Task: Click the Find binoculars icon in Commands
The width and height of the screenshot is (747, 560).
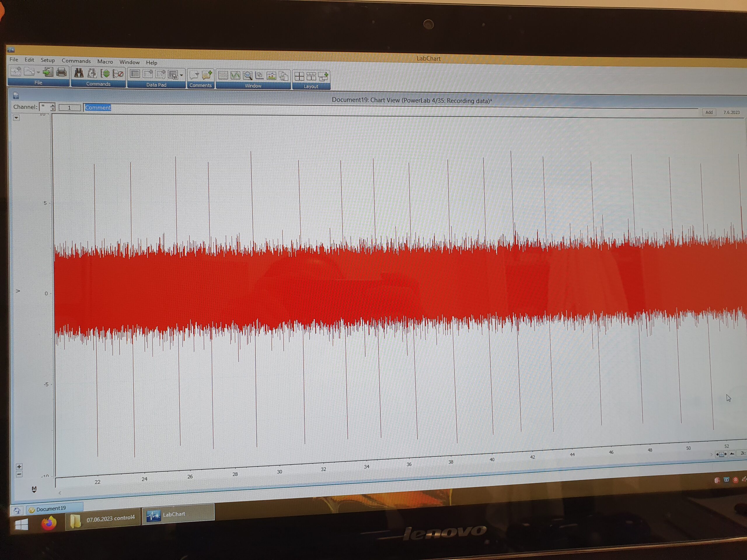Action: pyautogui.click(x=79, y=73)
